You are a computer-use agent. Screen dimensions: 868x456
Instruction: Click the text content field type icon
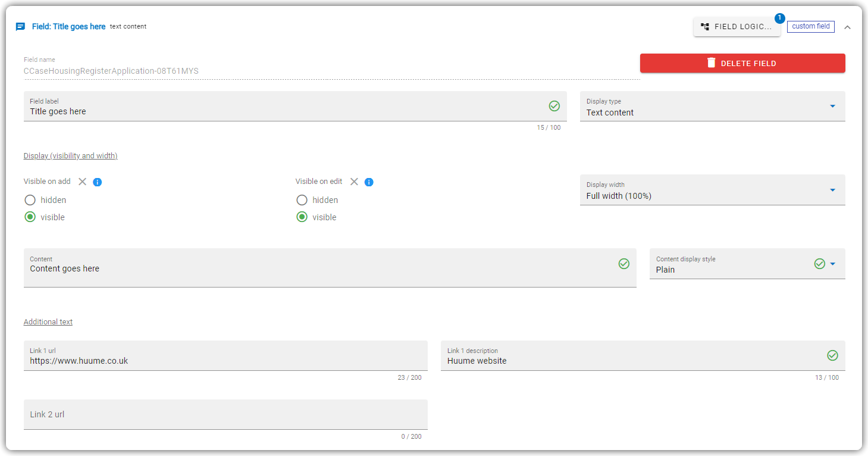point(20,27)
